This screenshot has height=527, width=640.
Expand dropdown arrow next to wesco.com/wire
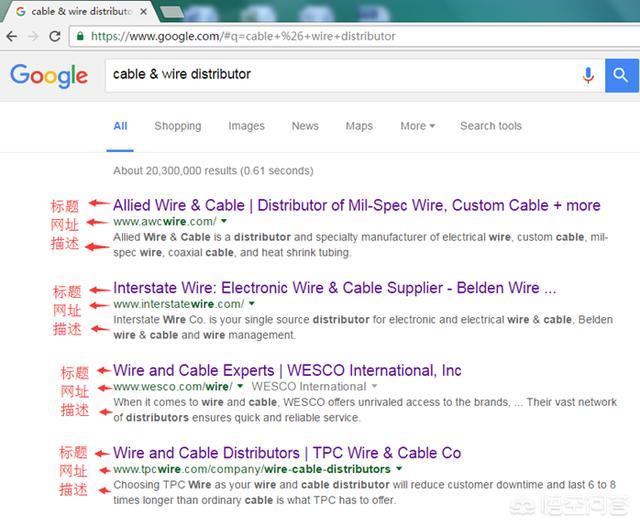240,386
